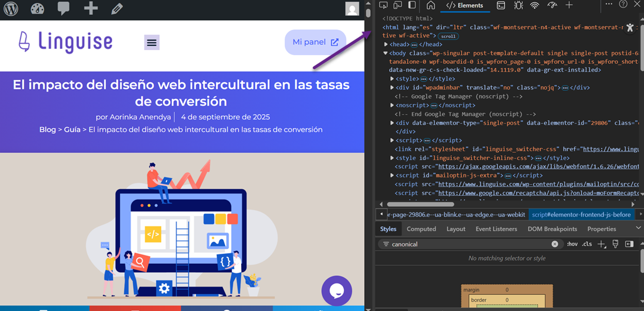Open the linguise_switcher-css stylesheet href link
This screenshot has width=644, height=311.
point(611,149)
